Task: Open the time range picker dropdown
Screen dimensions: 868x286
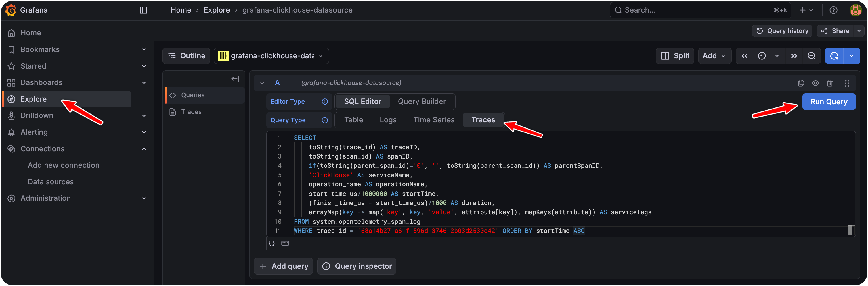Action: tap(768, 56)
